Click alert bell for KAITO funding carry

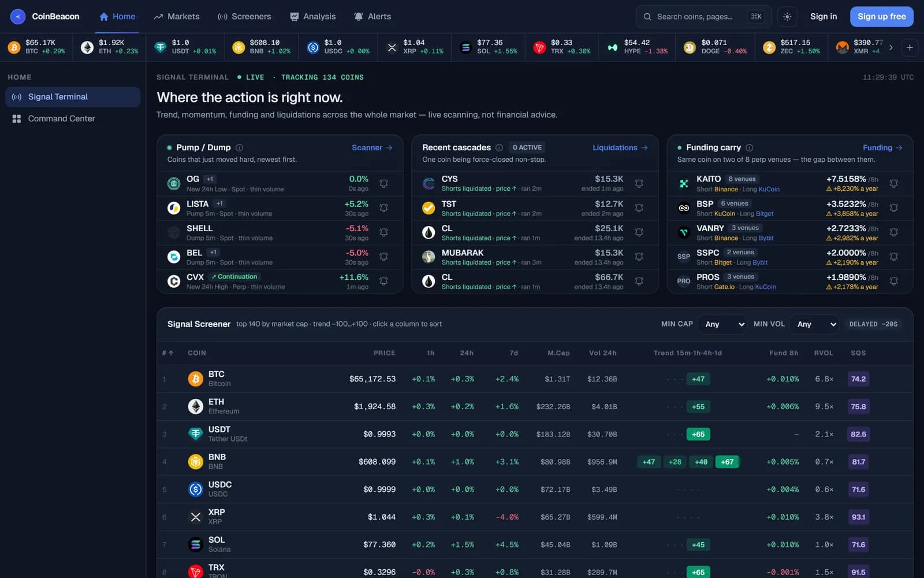tap(893, 183)
